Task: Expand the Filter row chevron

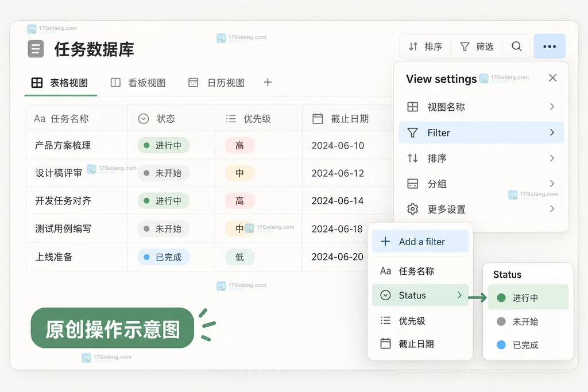Action: point(552,132)
